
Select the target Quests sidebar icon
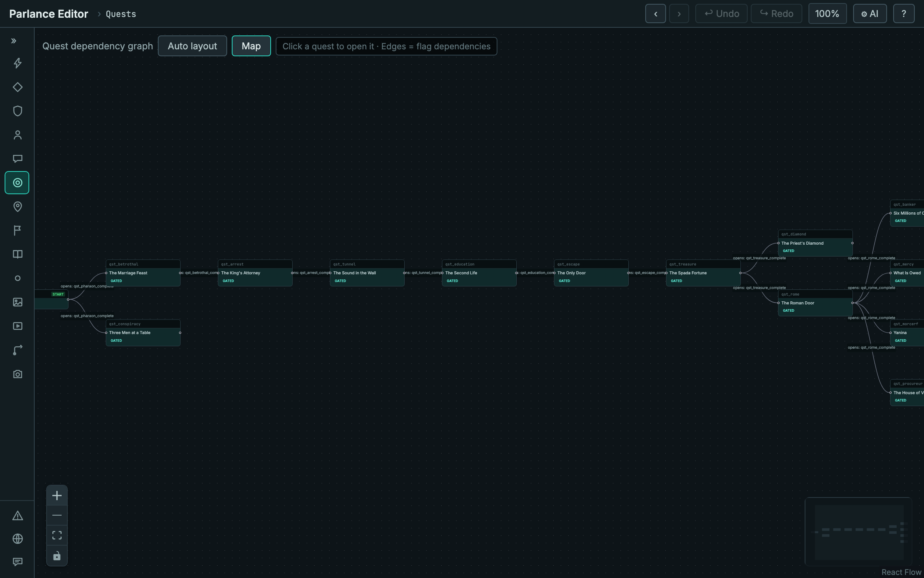tap(17, 183)
